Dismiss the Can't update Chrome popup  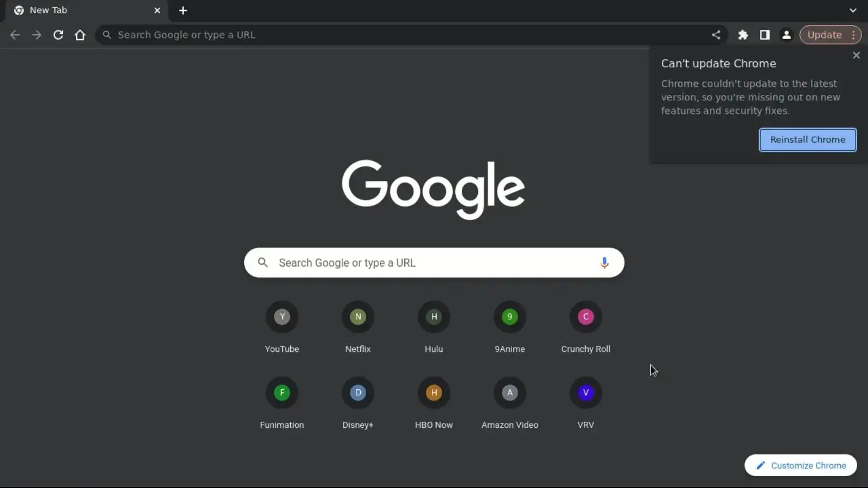(x=856, y=55)
